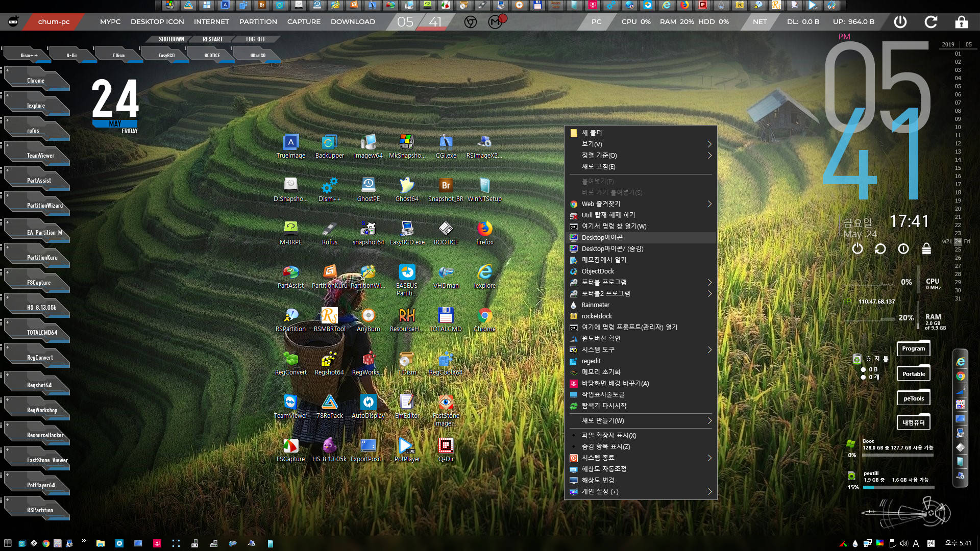Click the lock icon in top bar

tap(961, 22)
